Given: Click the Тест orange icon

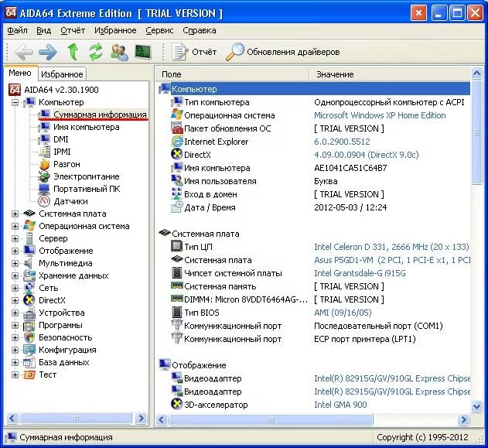Looking at the screenshot, I should [29, 374].
